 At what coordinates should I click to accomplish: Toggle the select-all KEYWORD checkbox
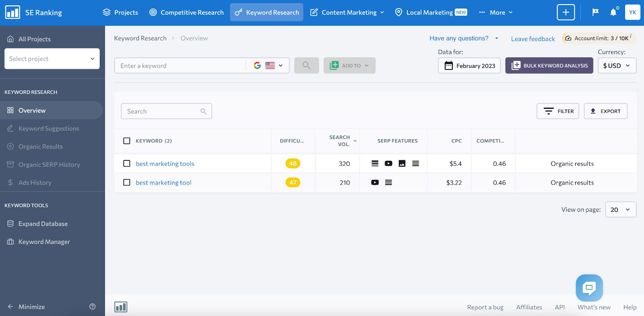[127, 141]
